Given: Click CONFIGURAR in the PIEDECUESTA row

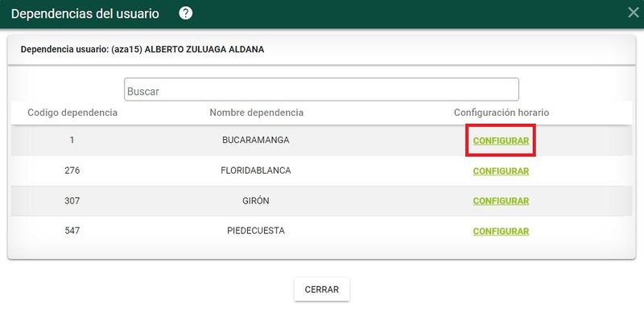Looking at the screenshot, I should coord(501,232).
